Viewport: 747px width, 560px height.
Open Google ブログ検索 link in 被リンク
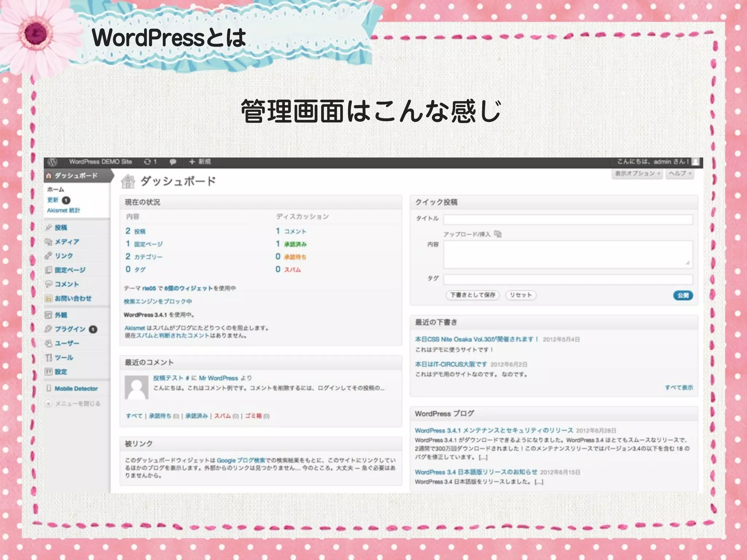click(x=241, y=460)
